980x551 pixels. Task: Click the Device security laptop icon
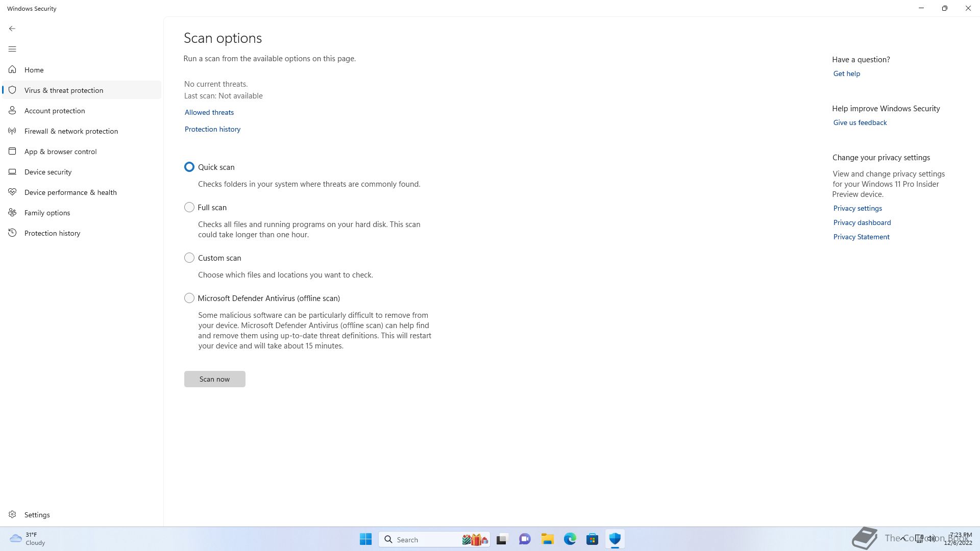coord(12,171)
